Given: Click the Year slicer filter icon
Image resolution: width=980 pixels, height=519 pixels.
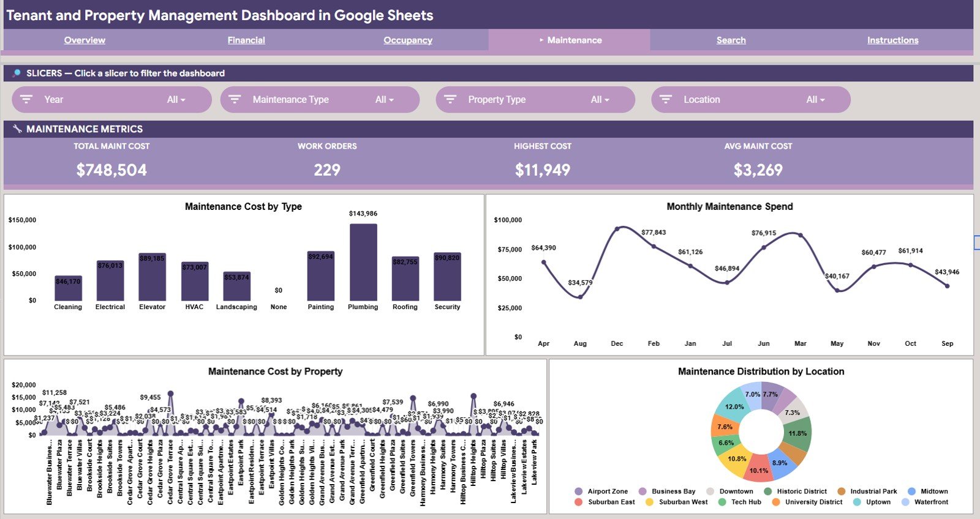Looking at the screenshot, I should pos(26,99).
